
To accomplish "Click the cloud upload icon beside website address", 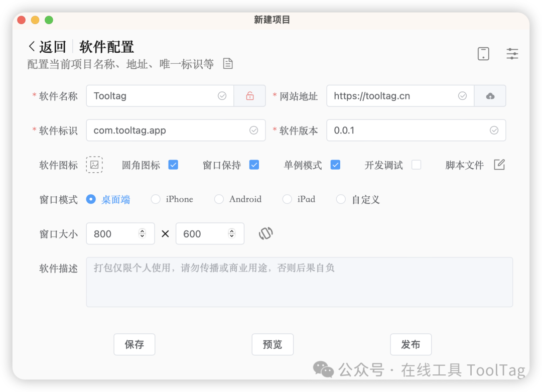I will coord(490,96).
